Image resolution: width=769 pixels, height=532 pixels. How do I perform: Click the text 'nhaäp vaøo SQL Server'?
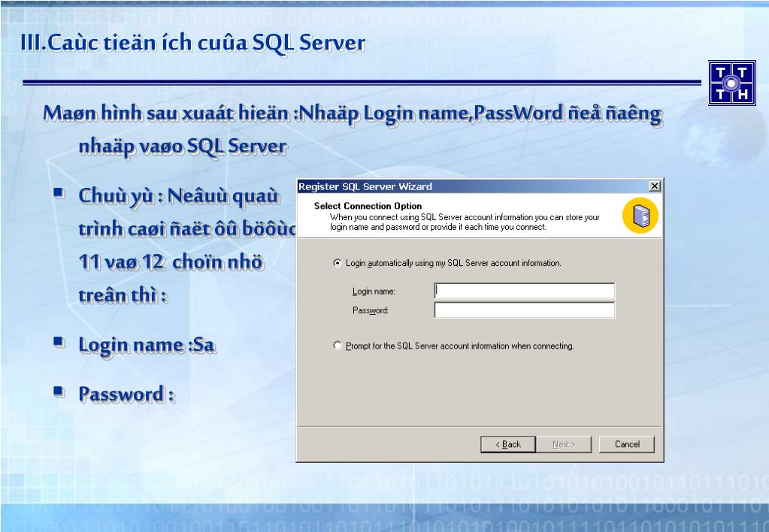(x=183, y=146)
